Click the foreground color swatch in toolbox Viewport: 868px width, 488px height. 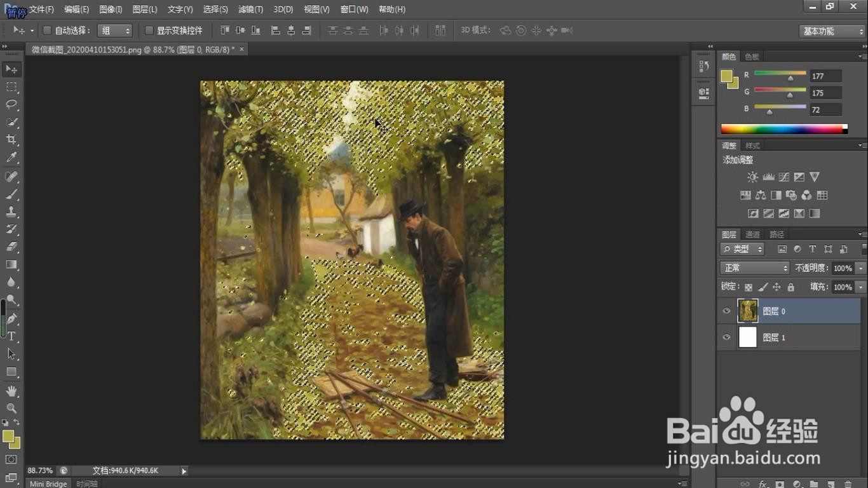pyautogui.click(x=8, y=436)
